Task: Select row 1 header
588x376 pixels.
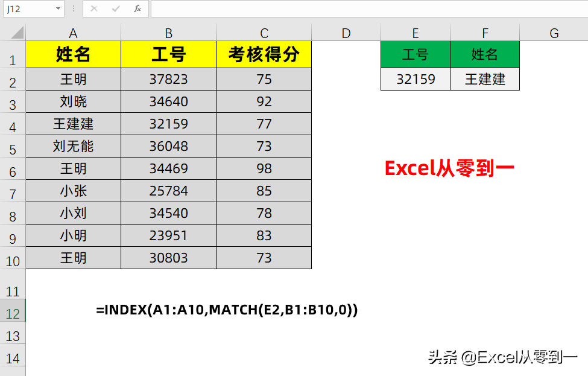Action: pos(13,55)
